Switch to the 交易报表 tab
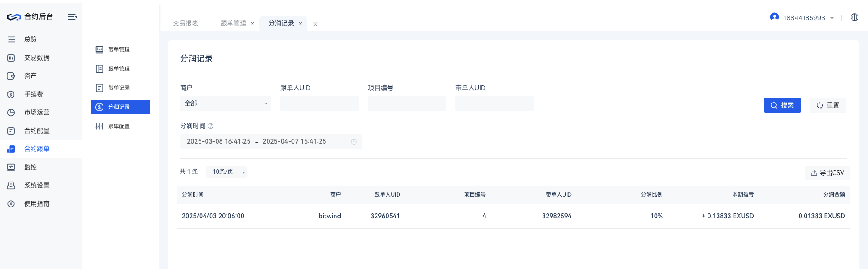 186,23
